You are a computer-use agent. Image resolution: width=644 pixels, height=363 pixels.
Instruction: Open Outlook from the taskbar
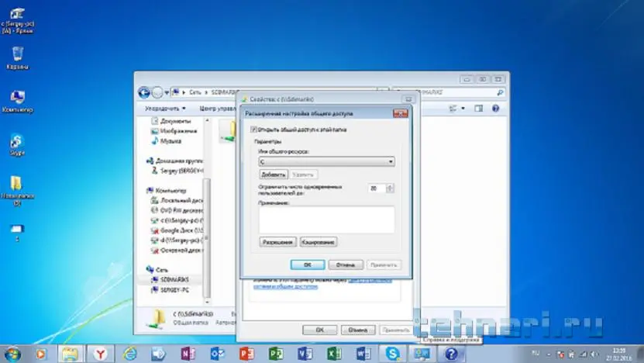coord(217,354)
